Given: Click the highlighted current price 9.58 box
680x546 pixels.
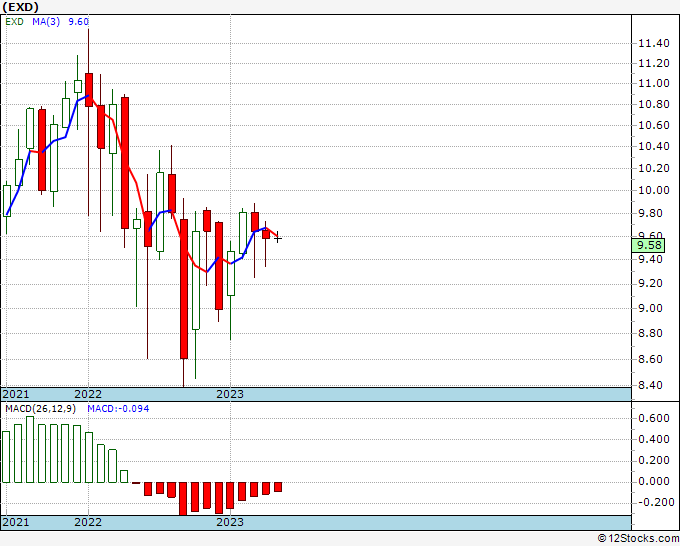Looking at the screenshot, I should coord(648,245).
